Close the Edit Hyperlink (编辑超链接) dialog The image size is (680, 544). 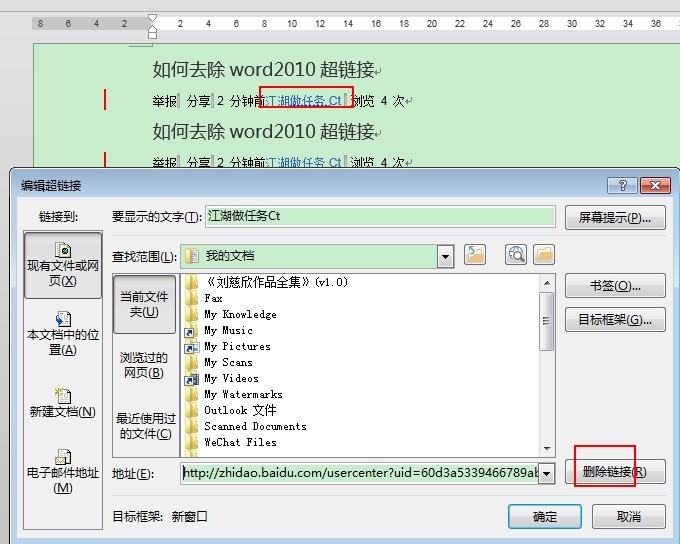(655, 186)
